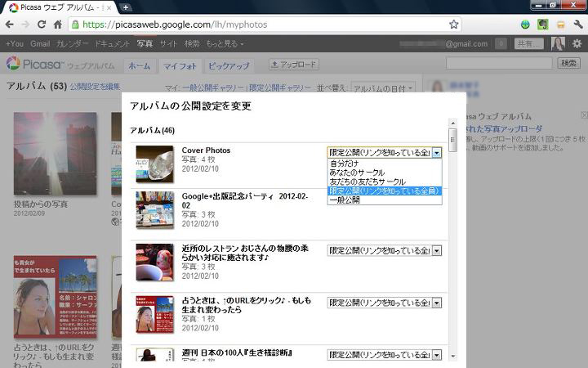588x368 pixels.
Task: Select 'あなたのサークル' visibility option
Action: (x=356, y=172)
